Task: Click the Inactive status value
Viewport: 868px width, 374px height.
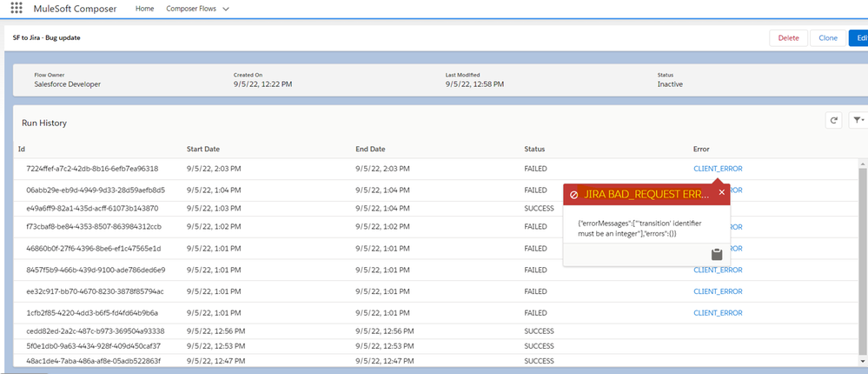Action: (x=670, y=84)
